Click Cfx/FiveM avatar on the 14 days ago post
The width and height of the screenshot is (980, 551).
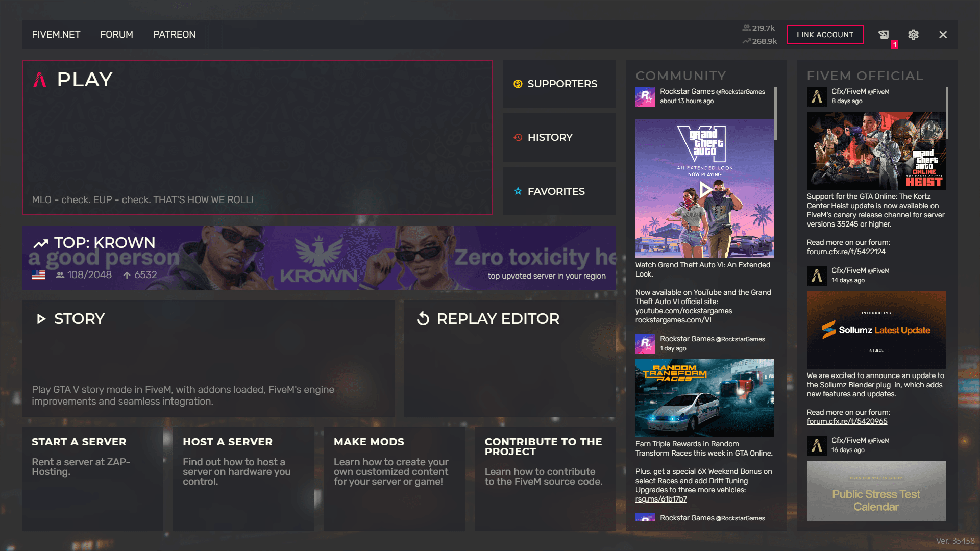pos(817,275)
